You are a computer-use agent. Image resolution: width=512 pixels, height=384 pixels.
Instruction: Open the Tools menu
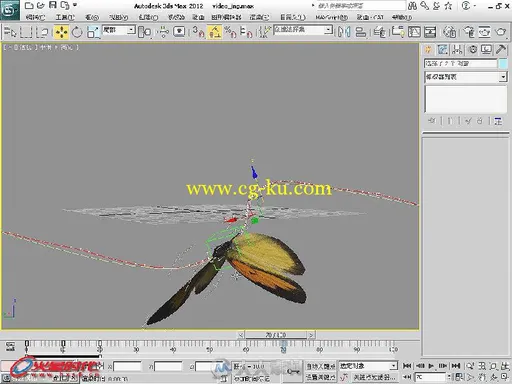coord(65,17)
